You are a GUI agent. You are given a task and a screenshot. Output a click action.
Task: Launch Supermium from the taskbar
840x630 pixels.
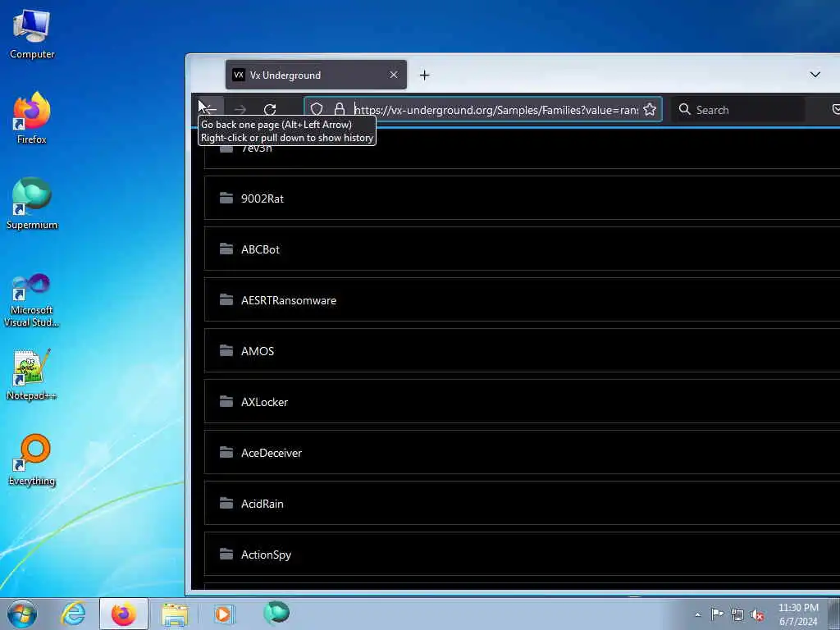(276, 613)
